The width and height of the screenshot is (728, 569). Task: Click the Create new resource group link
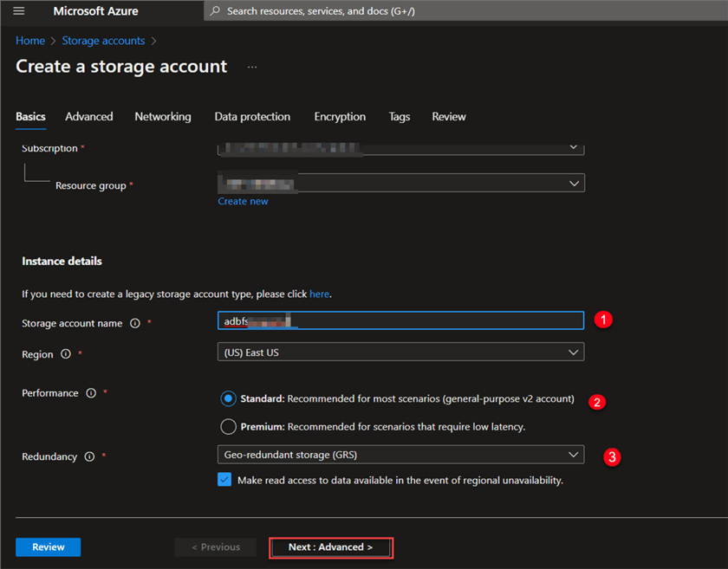243,201
